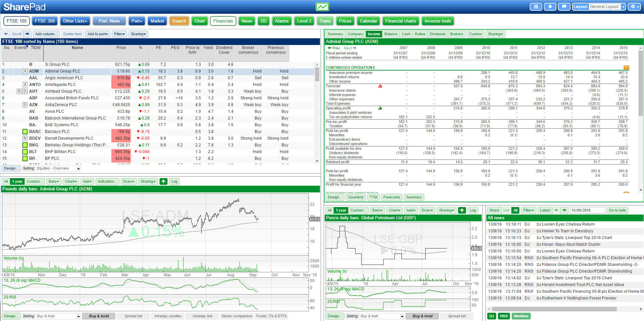Open Spread bet tab under Admiral chart
Screen dimensions: 644x321
(133, 316)
